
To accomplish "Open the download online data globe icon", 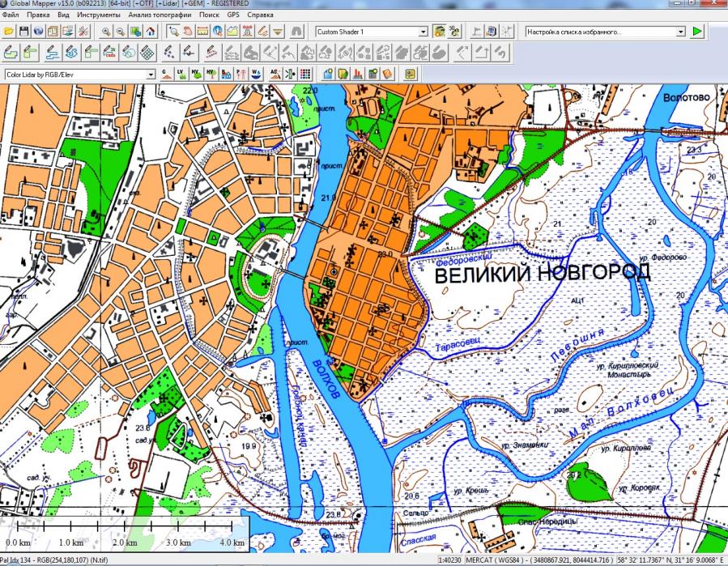I will point(38,31).
